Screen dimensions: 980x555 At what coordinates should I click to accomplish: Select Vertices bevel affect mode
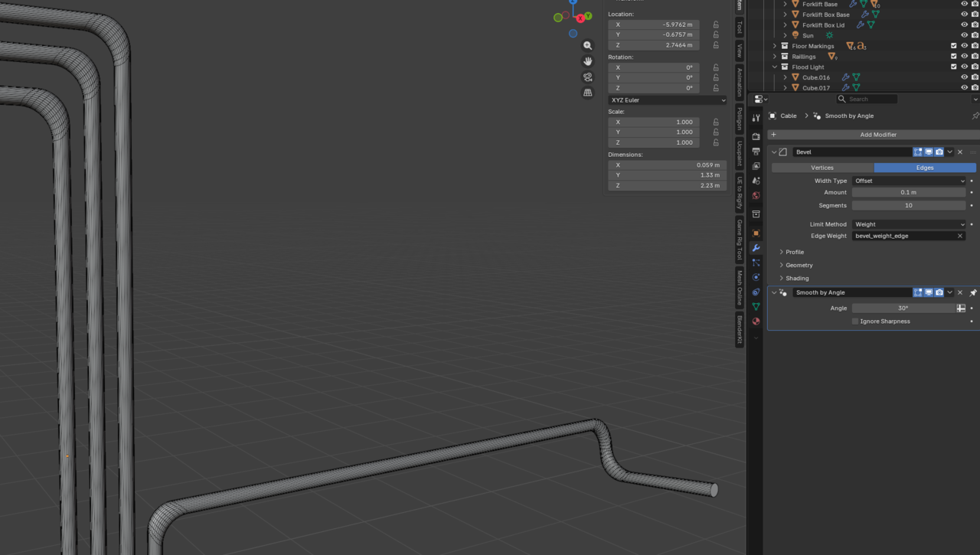(x=822, y=168)
